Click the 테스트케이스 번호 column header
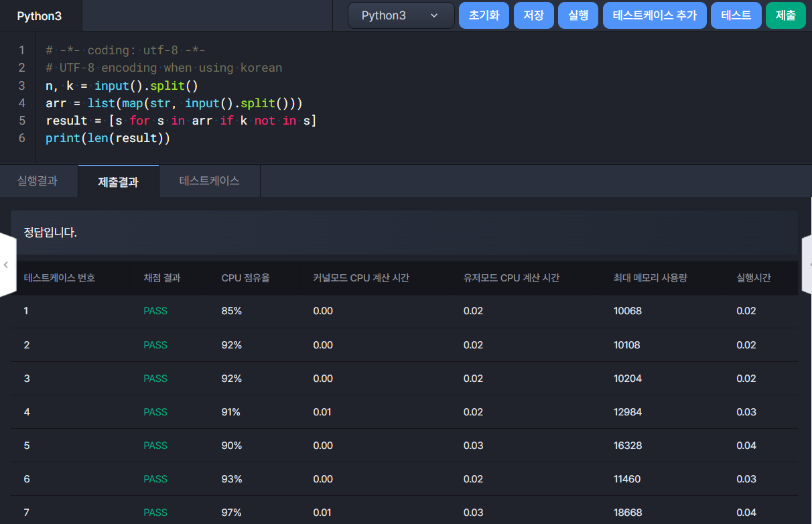Screen dimensions: 812x524 click(x=60, y=278)
